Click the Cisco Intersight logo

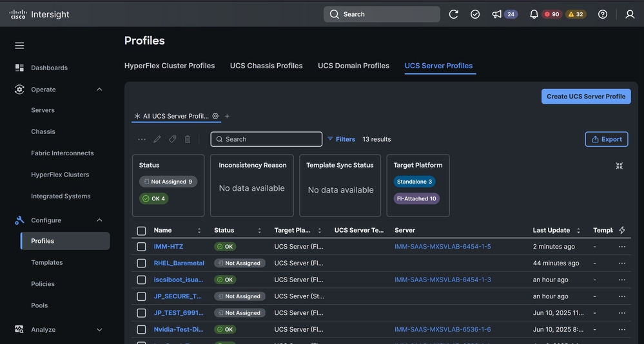tap(39, 14)
